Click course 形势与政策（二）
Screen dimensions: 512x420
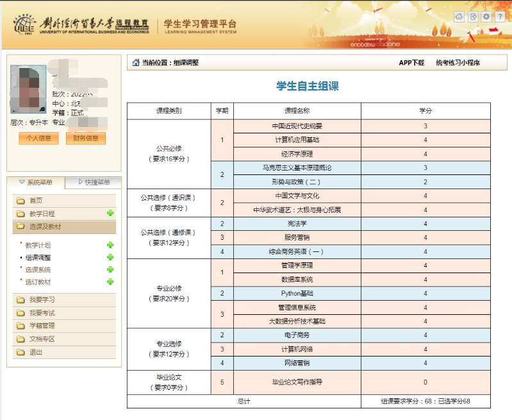[297, 182]
